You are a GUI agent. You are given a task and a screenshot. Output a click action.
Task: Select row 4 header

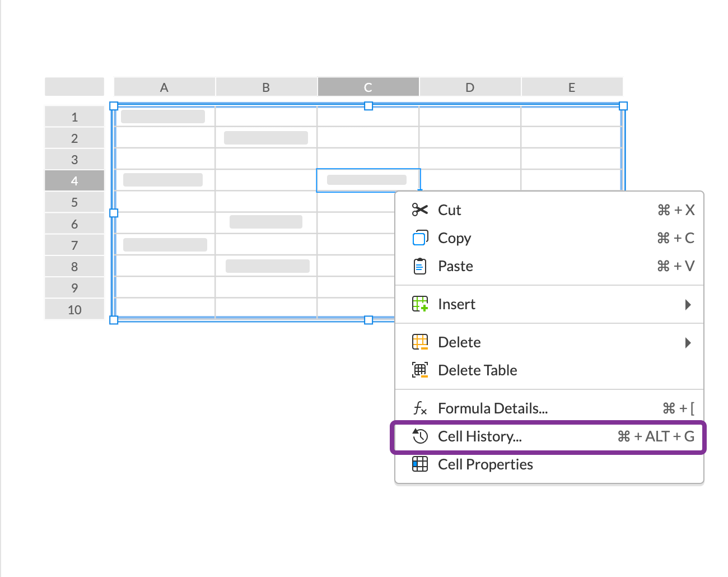tap(74, 181)
